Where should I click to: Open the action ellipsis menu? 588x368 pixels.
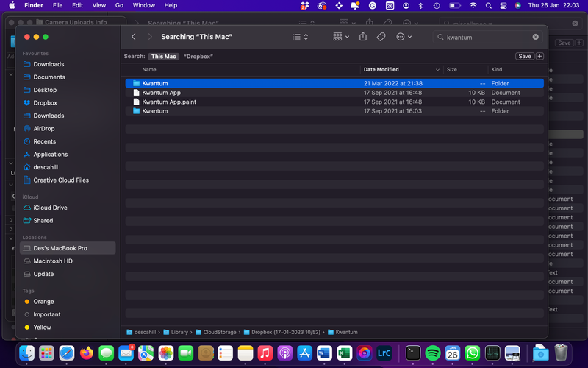(x=404, y=37)
